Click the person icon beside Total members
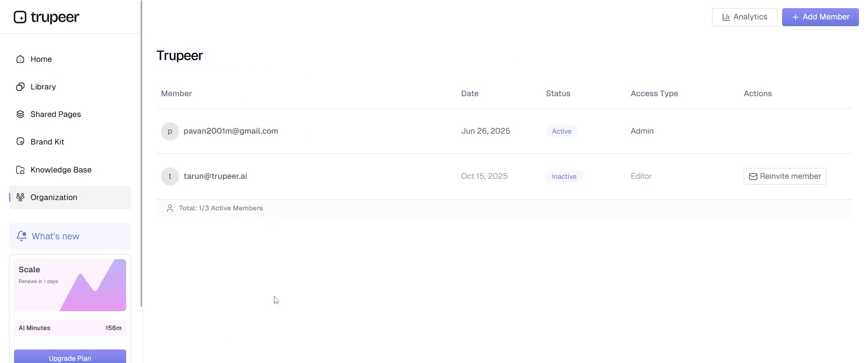The image size is (868, 363). click(170, 208)
